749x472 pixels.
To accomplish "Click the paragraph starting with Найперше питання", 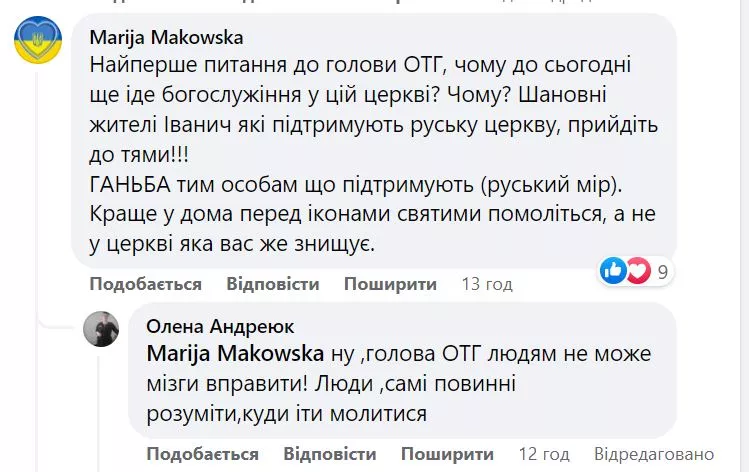I will 370,98.
